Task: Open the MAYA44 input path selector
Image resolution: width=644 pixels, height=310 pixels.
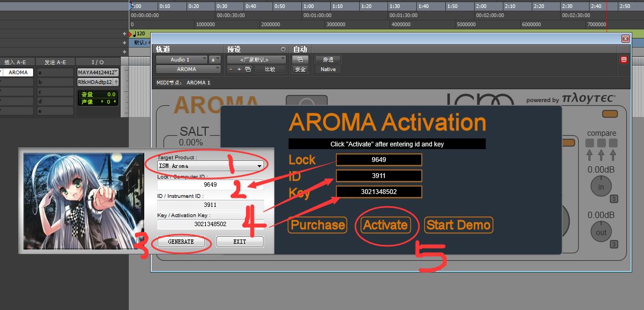Action: point(98,73)
